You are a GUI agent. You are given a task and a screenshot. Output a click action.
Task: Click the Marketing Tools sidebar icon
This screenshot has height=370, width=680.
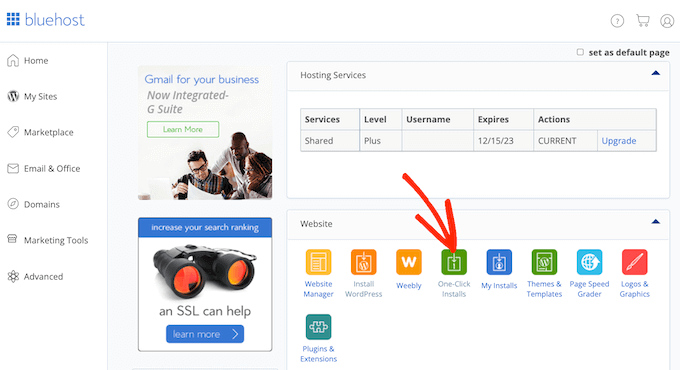pyautogui.click(x=13, y=239)
